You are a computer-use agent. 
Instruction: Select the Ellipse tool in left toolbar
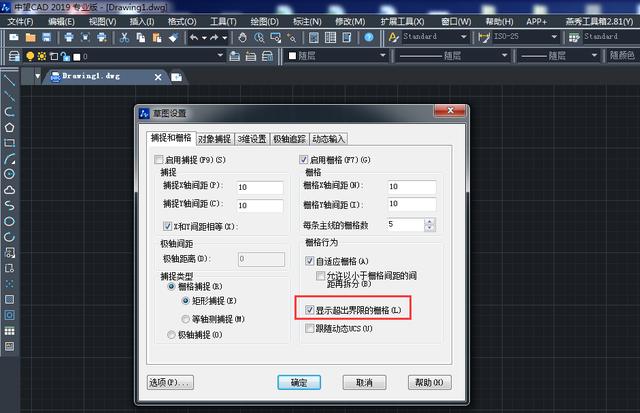click(x=9, y=222)
